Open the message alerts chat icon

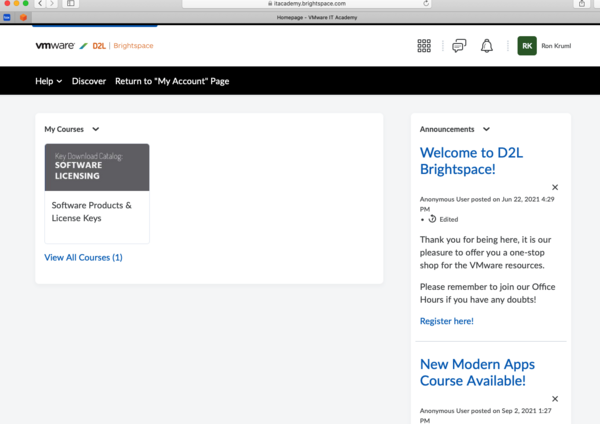coord(459,46)
